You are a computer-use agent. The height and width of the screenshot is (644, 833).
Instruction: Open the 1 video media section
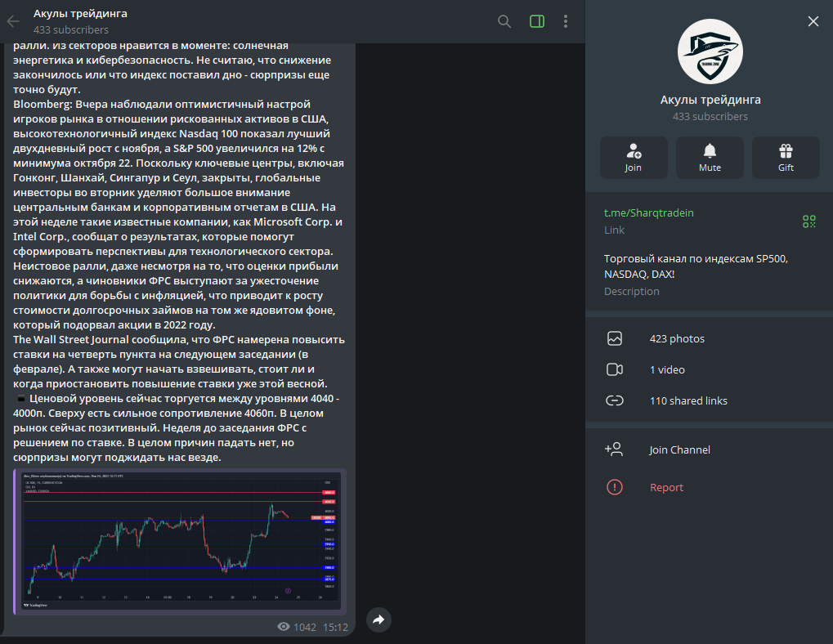[710, 369]
